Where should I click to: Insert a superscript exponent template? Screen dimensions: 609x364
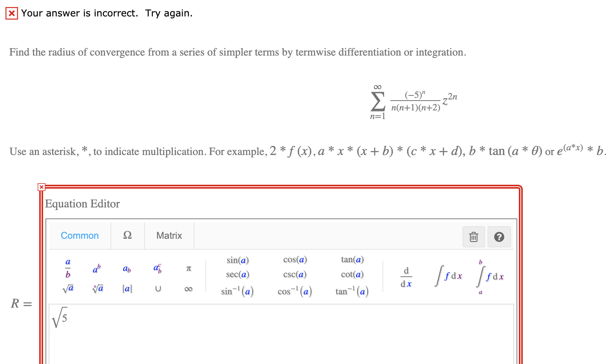96,268
